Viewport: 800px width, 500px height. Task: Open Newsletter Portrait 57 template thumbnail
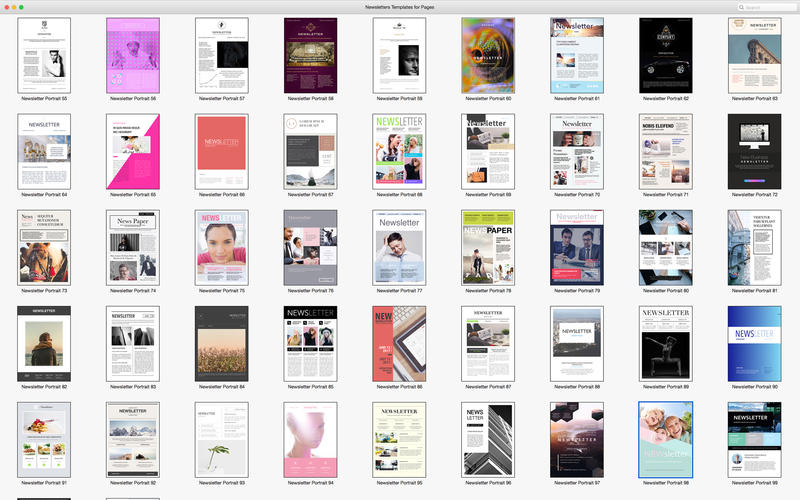tap(221, 56)
